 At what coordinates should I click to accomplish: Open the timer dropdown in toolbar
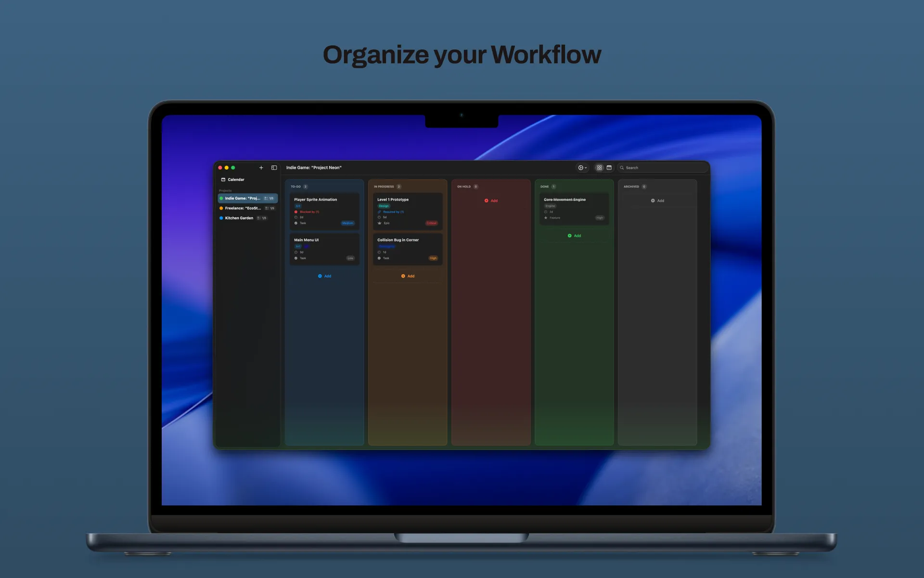pos(582,168)
